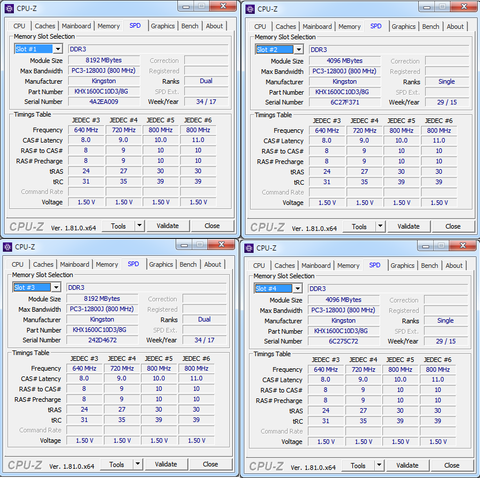Click 8192 MBytes module size in Slot #1 window

point(104,60)
